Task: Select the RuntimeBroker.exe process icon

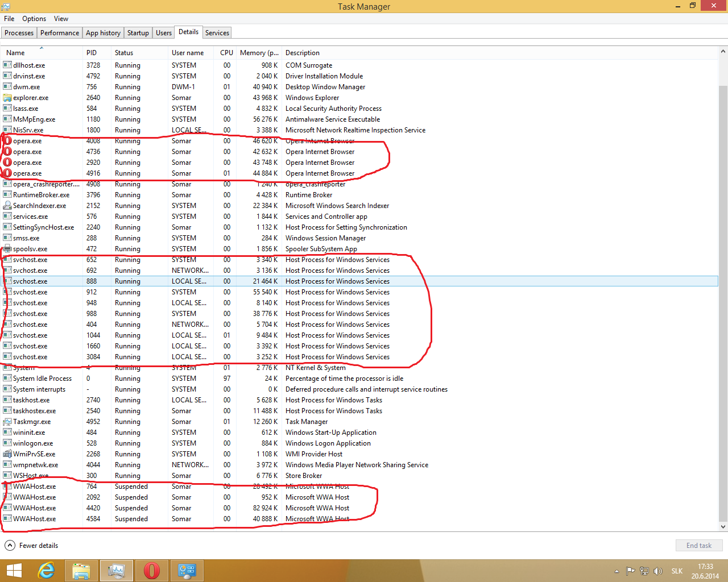Action: click(x=7, y=195)
